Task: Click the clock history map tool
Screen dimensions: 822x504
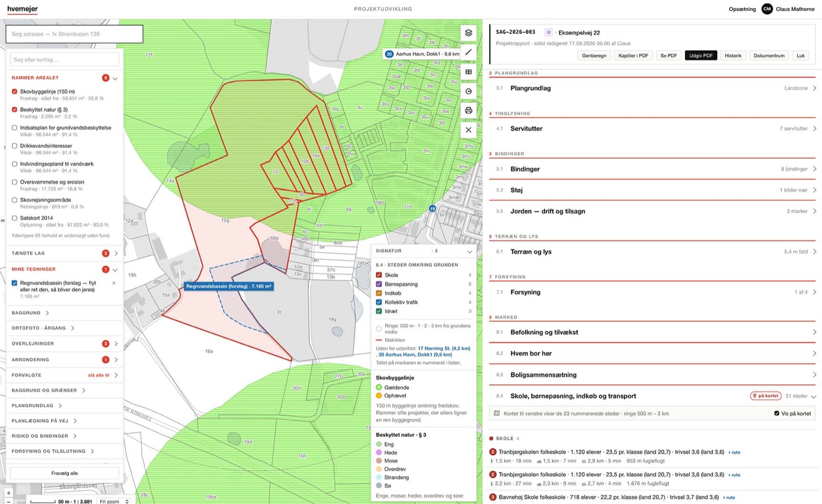Action: pos(468,91)
